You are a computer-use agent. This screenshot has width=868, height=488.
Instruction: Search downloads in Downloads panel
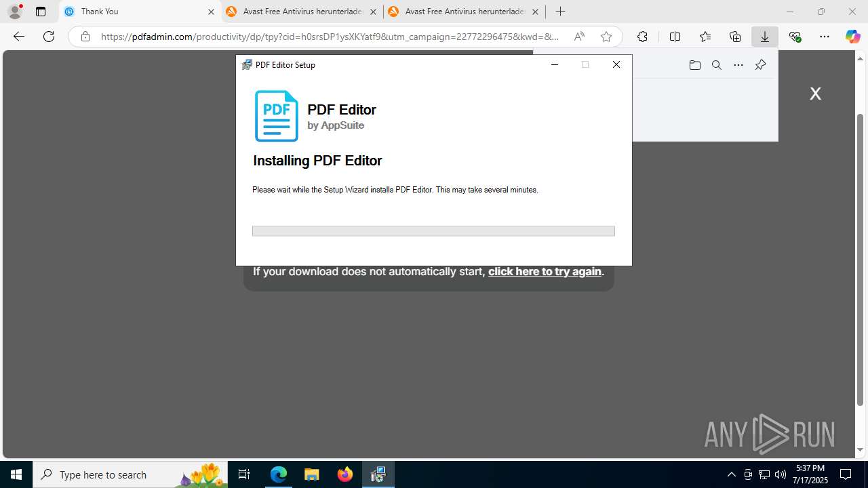tap(716, 65)
